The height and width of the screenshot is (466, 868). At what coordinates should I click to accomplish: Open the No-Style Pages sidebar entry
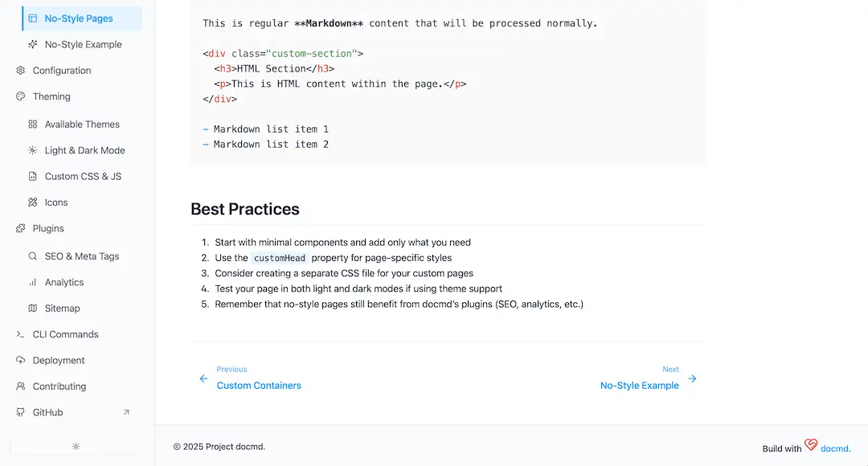tap(82, 18)
